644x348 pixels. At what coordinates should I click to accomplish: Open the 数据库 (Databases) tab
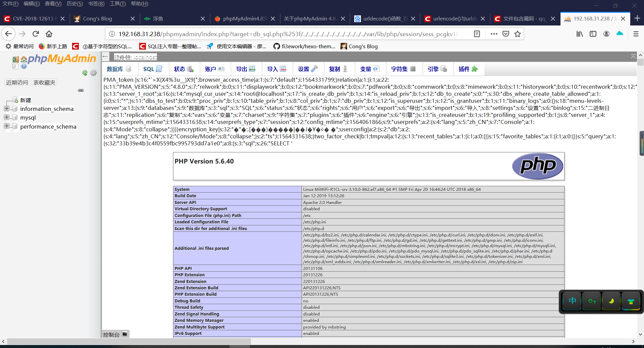tap(119, 69)
